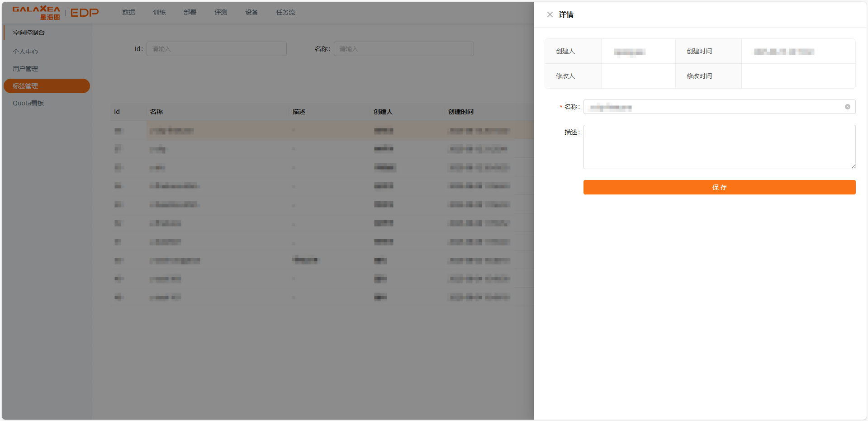Screen dimensions: 868x421
Task: Close the 详情 detail drawer
Action: pos(550,14)
